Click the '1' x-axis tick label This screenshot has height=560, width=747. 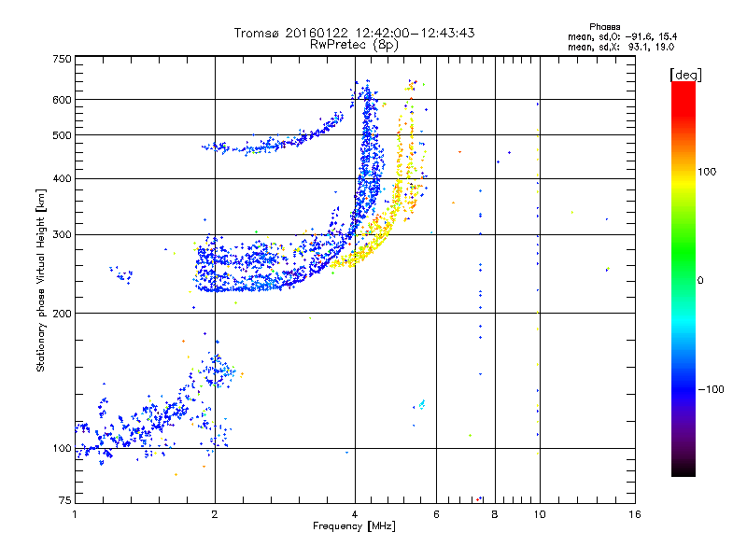[x=75, y=514]
